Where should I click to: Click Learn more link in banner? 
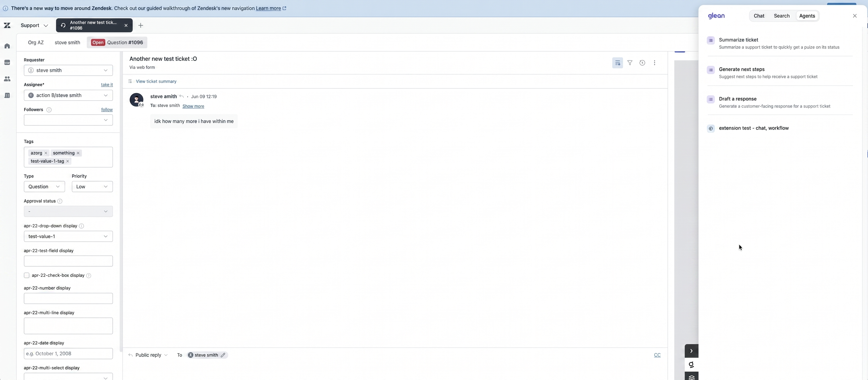click(268, 8)
